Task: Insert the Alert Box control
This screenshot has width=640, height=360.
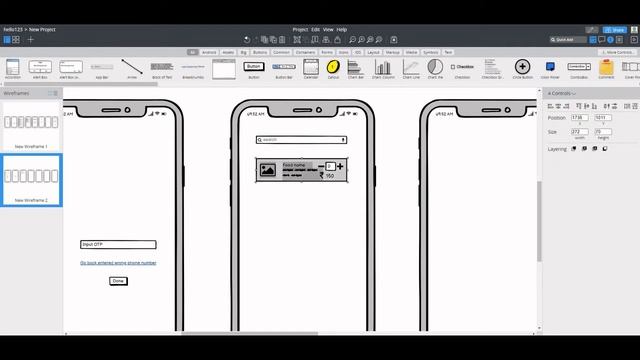Action: point(40,69)
